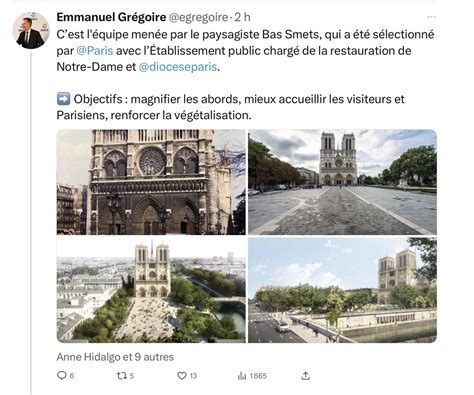View tweet analytics bar chart icon
Image resolution: width=474 pixels, height=395 pixels.
point(242,376)
